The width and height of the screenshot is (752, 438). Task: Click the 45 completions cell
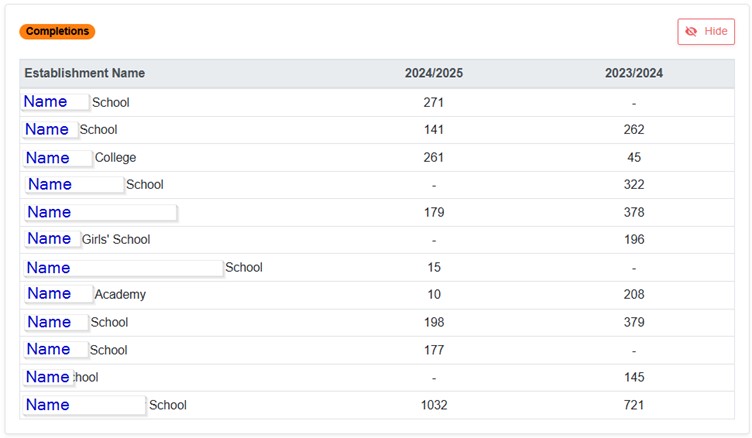point(634,158)
